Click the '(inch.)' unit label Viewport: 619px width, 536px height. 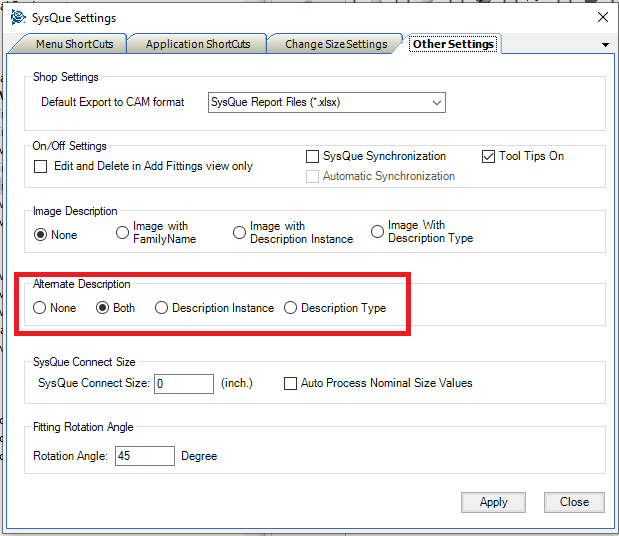coord(236,383)
